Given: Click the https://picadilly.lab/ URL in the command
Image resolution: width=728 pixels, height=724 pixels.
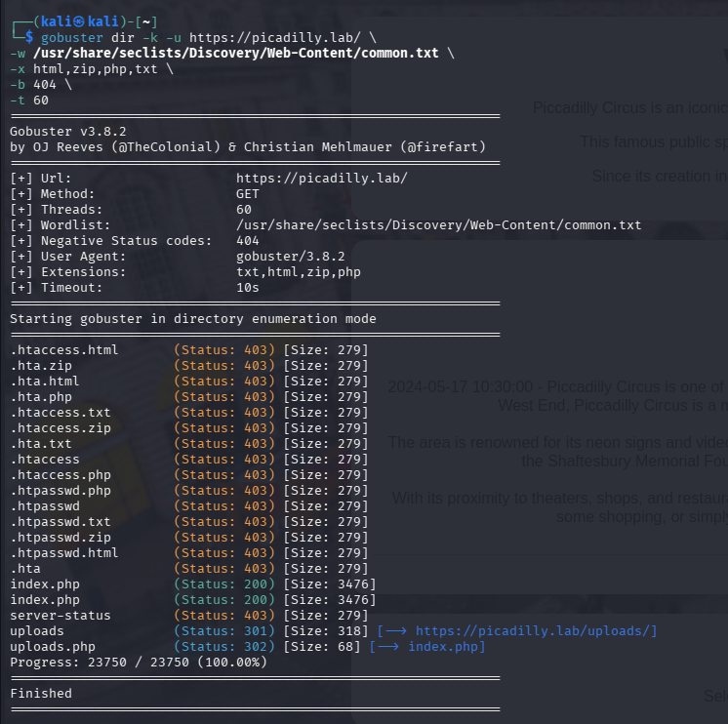Looking at the screenshot, I should pyautogui.click(x=274, y=38).
